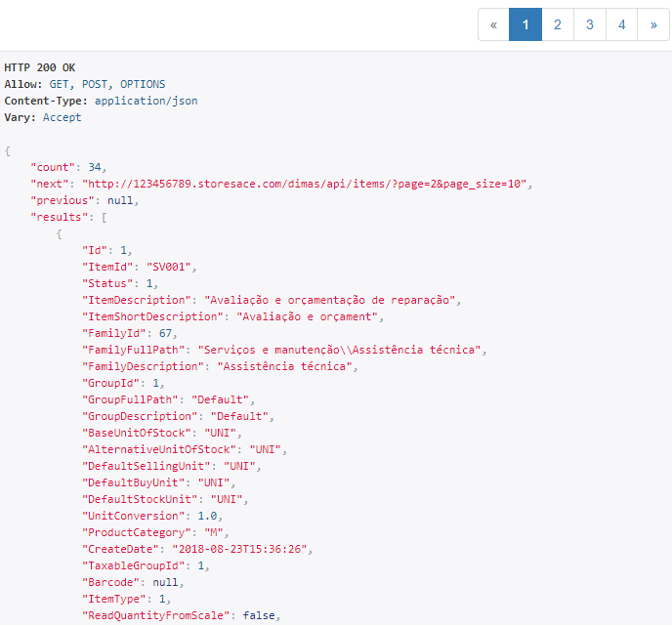The image size is (672, 627).
Task: Open page 3 in pagination
Action: [x=590, y=24]
